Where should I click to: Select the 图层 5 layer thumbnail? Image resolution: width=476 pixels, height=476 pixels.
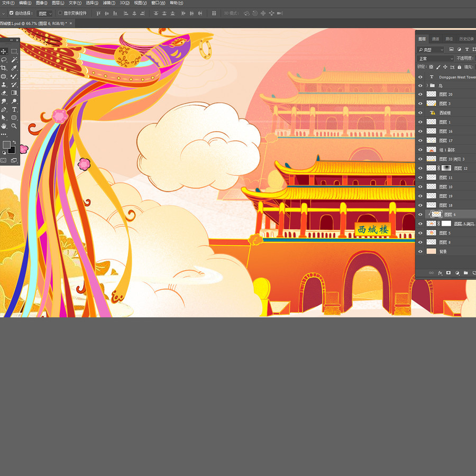(x=431, y=233)
